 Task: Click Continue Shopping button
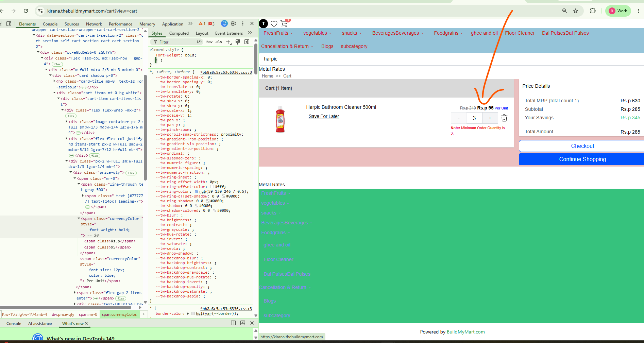[x=582, y=159]
